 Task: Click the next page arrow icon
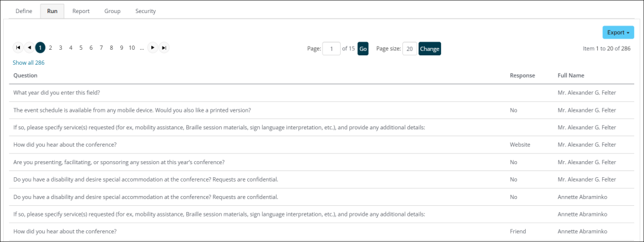153,47
